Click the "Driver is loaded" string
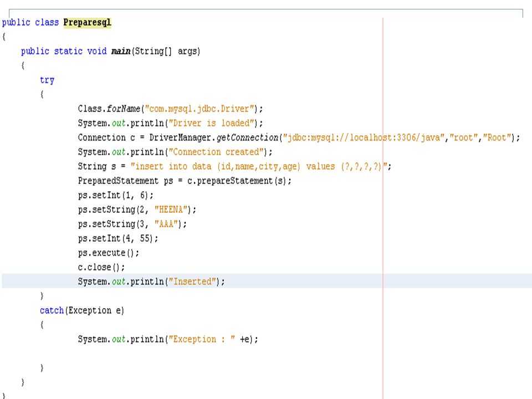Image resolution: width=532 pixels, height=399 pixels. point(211,123)
